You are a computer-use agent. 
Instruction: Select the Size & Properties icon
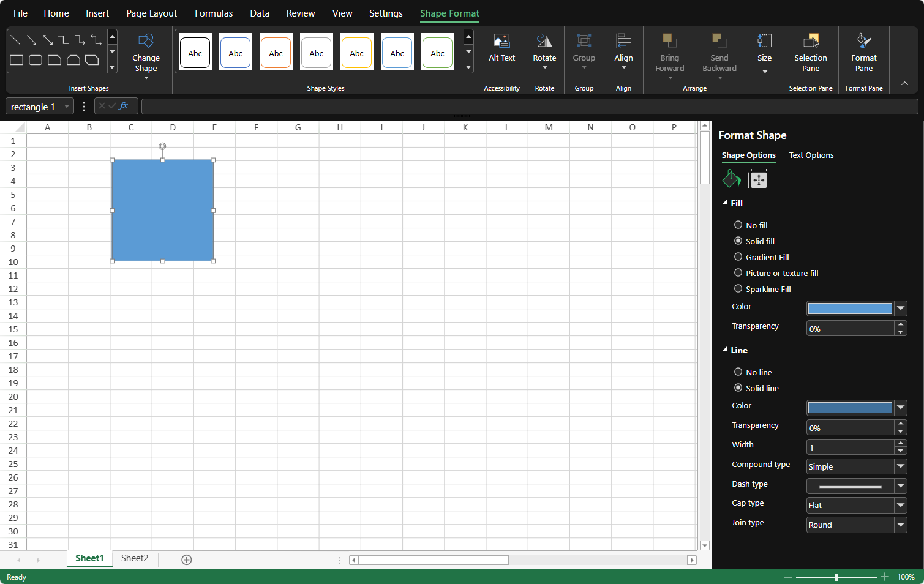click(758, 179)
